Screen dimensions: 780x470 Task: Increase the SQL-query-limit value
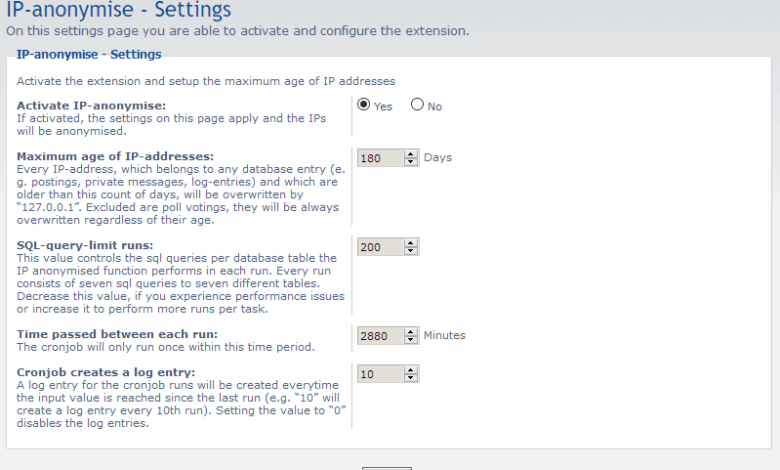(411, 243)
